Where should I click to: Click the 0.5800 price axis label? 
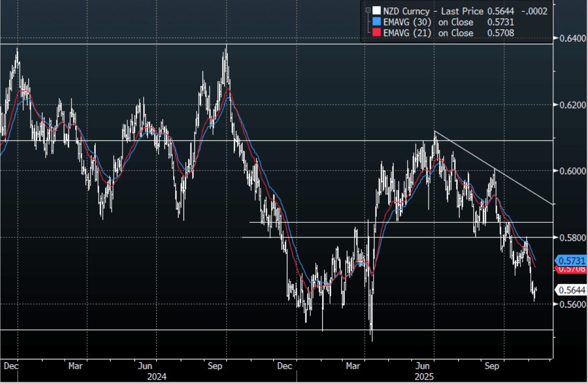point(572,237)
